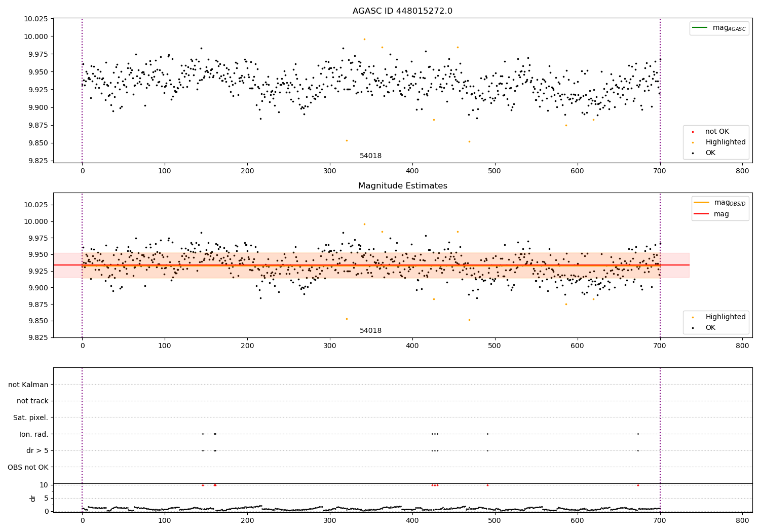Click the green mag AGASC legend line
The image size is (760, 532).
(x=700, y=28)
